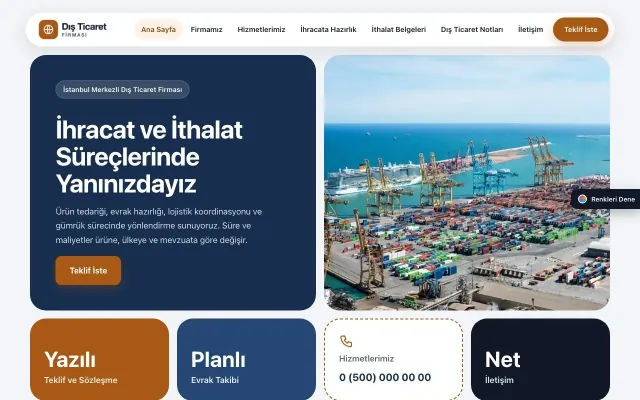Viewport: 640px width, 400px height.
Task: Click the phone icon in Hizmetlerimiz card
Action: [346, 341]
